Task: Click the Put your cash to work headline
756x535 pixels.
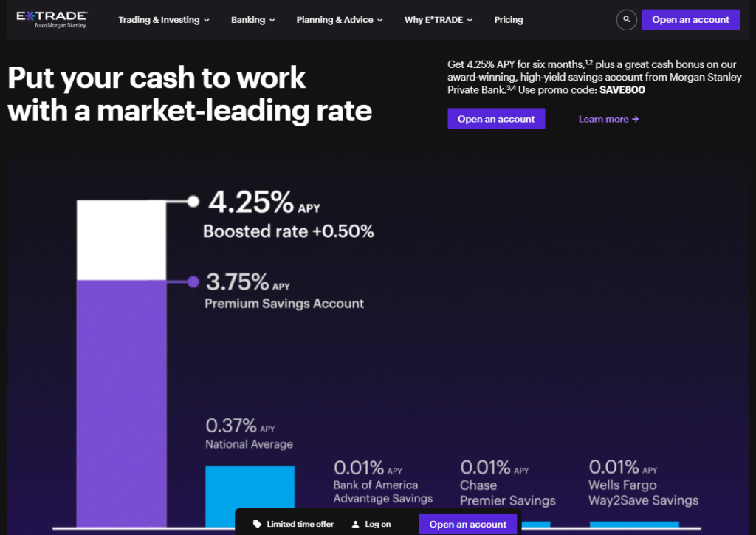Action: tap(190, 94)
